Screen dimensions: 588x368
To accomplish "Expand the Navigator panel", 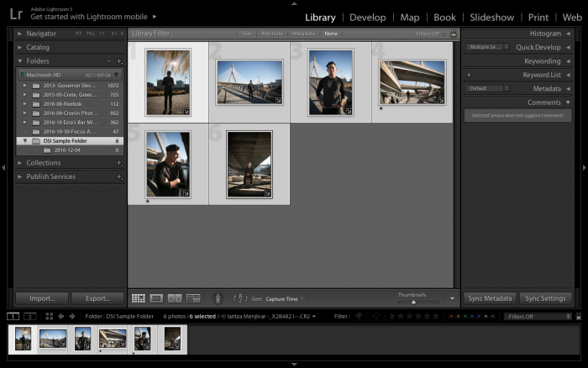I will click(x=20, y=34).
